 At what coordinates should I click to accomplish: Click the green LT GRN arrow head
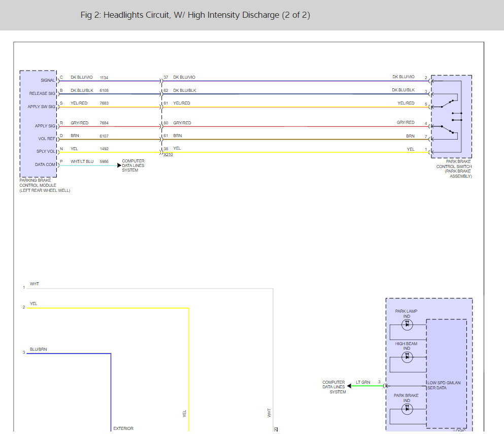(x=349, y=386)
